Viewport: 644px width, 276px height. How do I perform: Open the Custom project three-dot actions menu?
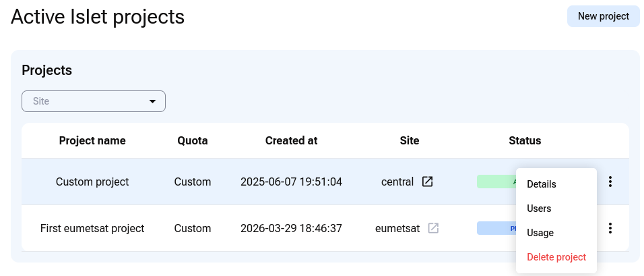(x=610, y=182)
